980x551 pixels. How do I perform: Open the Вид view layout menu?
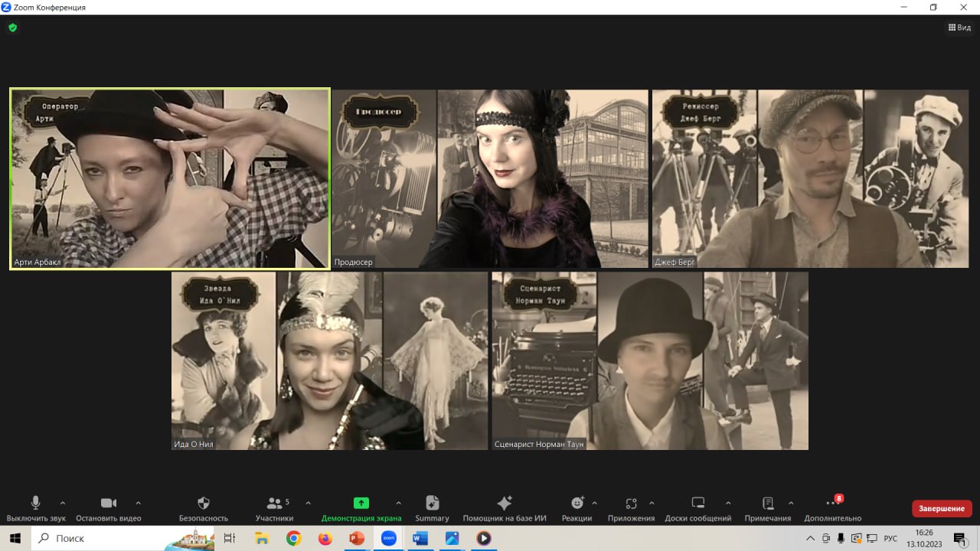tap(959, 28)
